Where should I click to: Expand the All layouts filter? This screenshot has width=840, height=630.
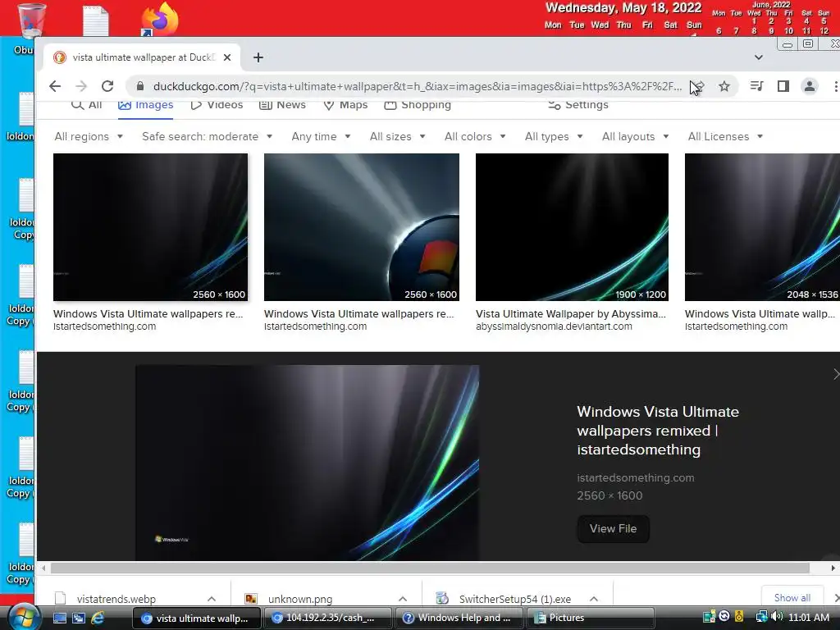pos(636,137)
